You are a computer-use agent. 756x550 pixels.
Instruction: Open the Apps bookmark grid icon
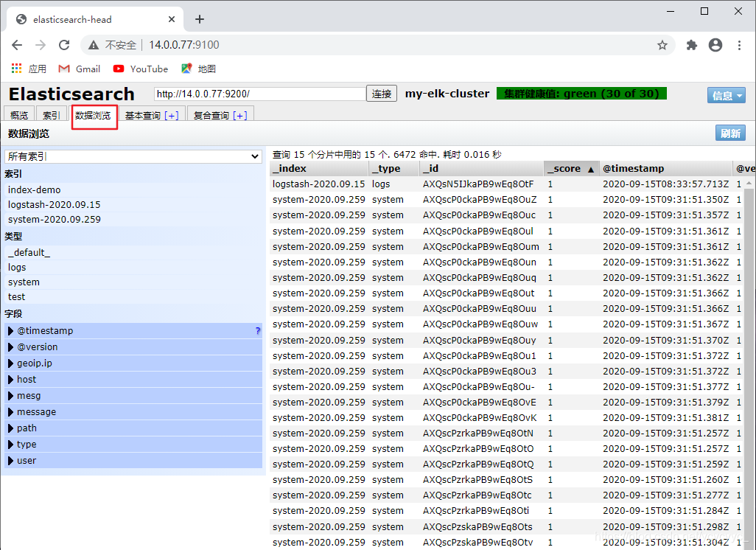[17, 69]
